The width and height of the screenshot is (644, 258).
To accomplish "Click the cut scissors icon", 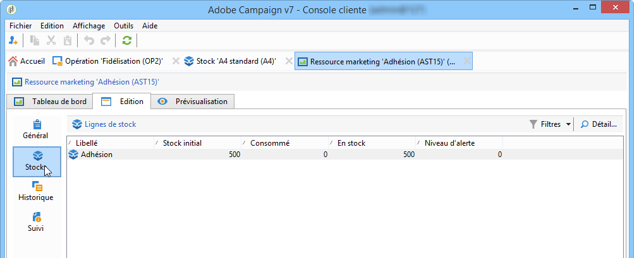I will (51, 40).
